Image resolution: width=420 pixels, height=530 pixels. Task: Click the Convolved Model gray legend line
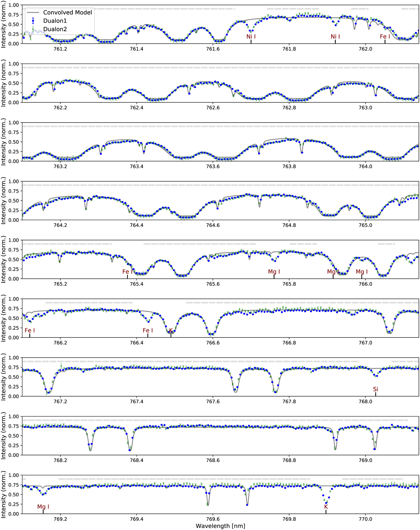tap(33, 13)
